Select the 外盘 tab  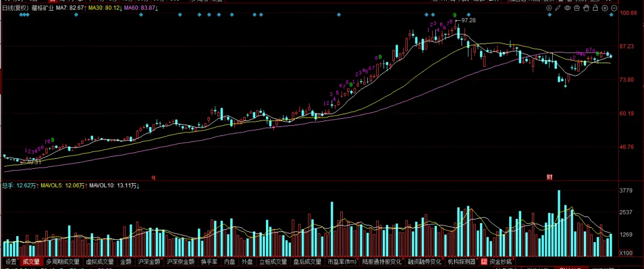coord(247,262)
